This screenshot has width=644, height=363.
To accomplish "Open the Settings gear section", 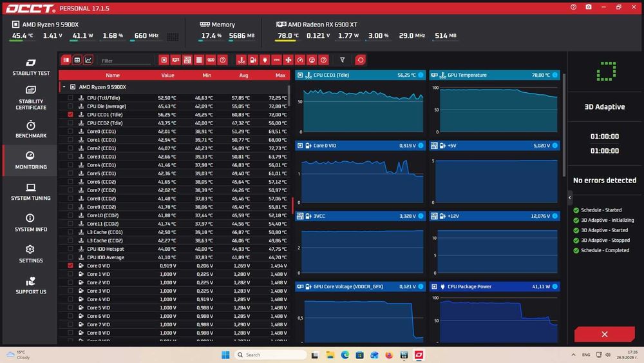I will pyautogui.click(x=31, y=254).
